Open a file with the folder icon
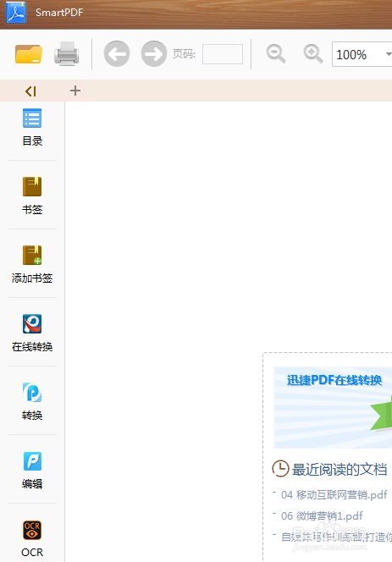The height and width of the screenshot is (562, 392). pyautogui.click(x=29, y=54)
